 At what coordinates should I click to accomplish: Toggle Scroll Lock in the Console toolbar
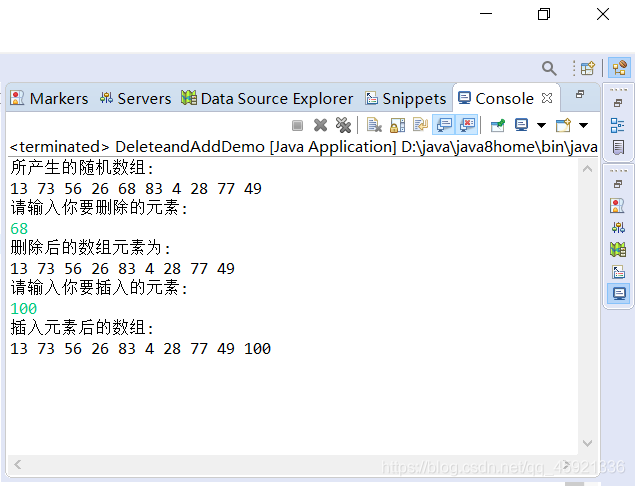397,125
